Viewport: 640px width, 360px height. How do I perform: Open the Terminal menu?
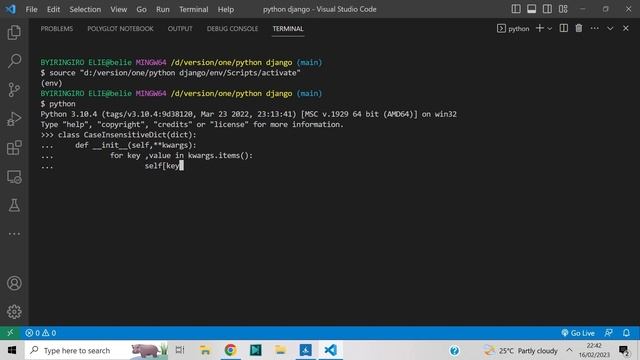tap(193, 9)
